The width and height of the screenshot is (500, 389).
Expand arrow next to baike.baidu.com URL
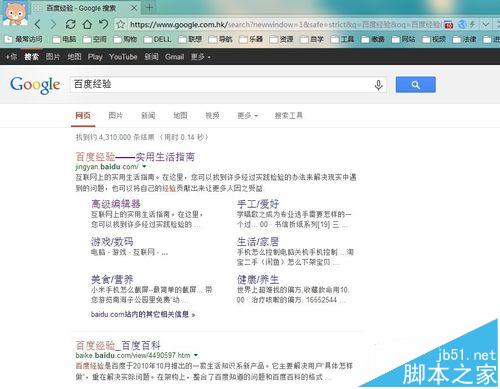[x=196, y=355]
